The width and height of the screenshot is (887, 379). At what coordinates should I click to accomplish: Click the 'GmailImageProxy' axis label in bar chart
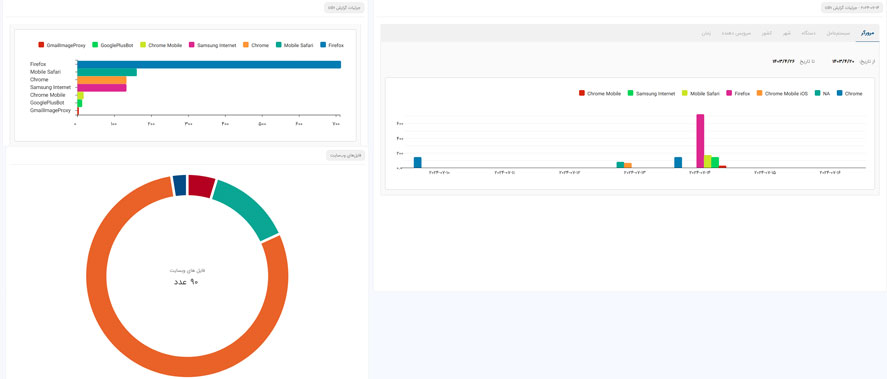tap(50, 111)
